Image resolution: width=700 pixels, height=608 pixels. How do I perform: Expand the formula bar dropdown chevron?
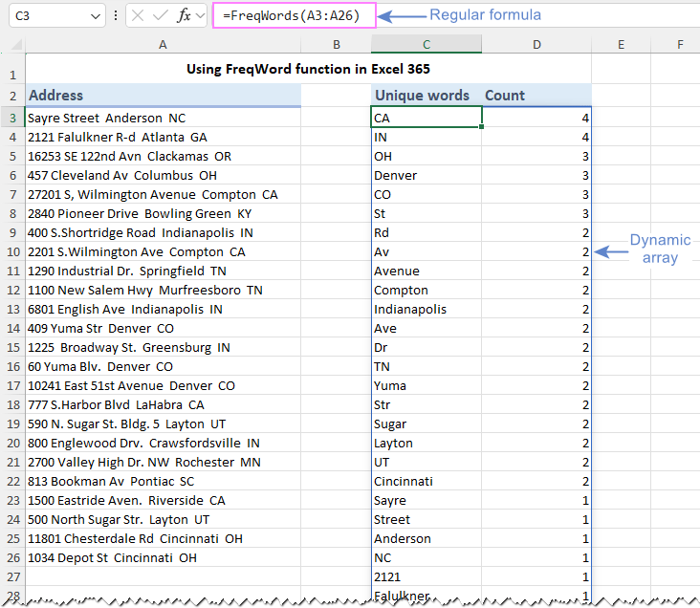click(x=201, y=16)
